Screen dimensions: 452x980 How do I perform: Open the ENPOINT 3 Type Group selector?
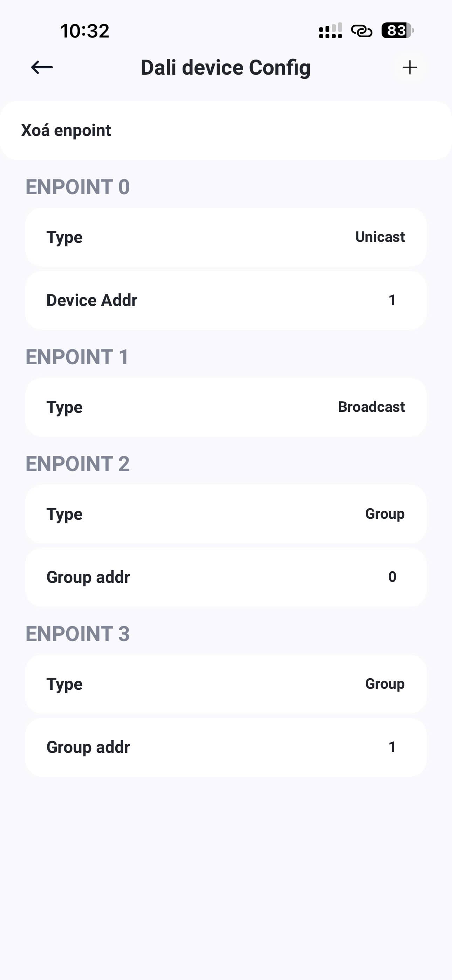226,684
